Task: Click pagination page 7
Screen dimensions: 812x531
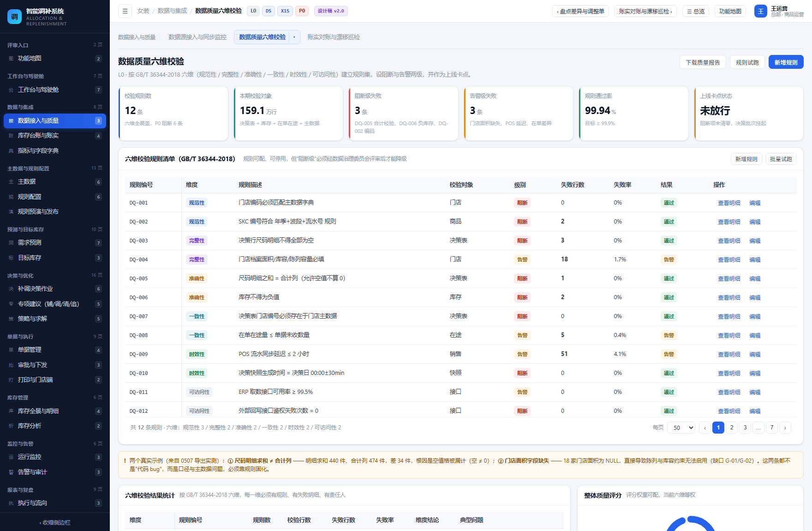Action: [772, 428]
